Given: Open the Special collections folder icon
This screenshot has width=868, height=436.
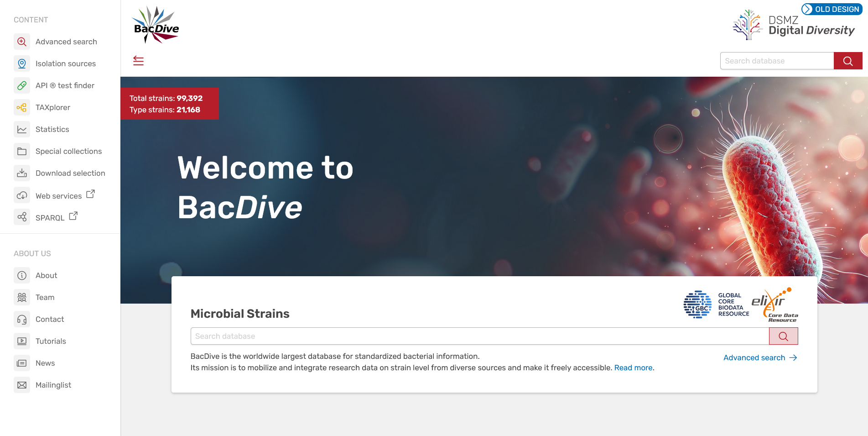Looking at the screenshot, I should click(x=22, y=151).
